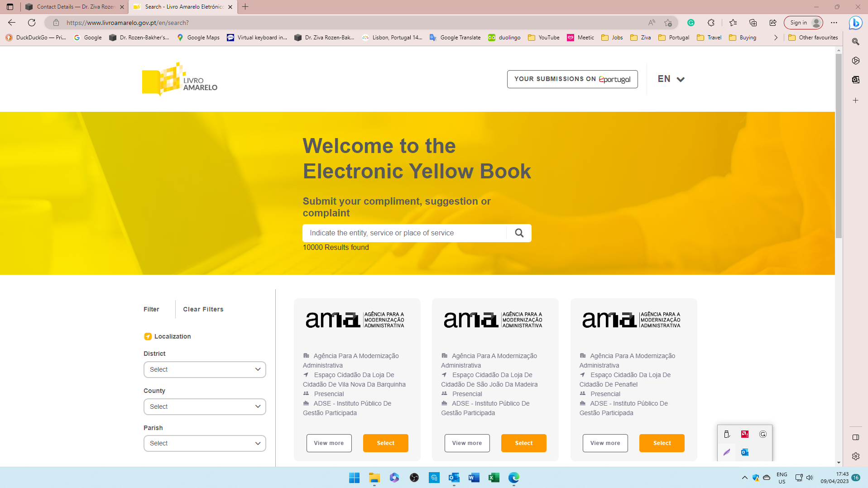The image size is (868, 488).
Task: Open browser Extensions puzzle icon
Action: [x=711, y=23]
